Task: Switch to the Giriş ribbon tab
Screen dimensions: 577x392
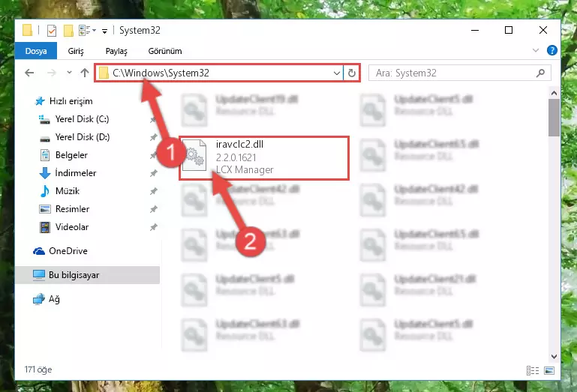Action: click(76, 51)
